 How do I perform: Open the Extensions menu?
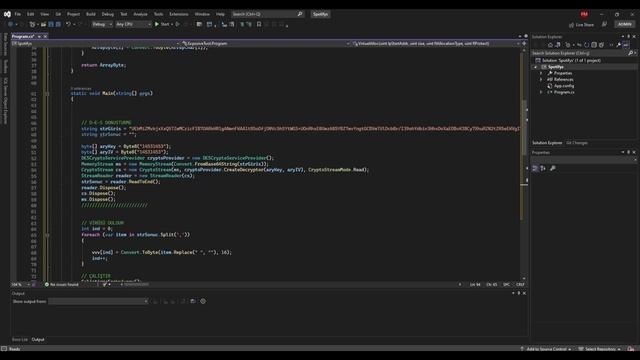coord(179,14)
